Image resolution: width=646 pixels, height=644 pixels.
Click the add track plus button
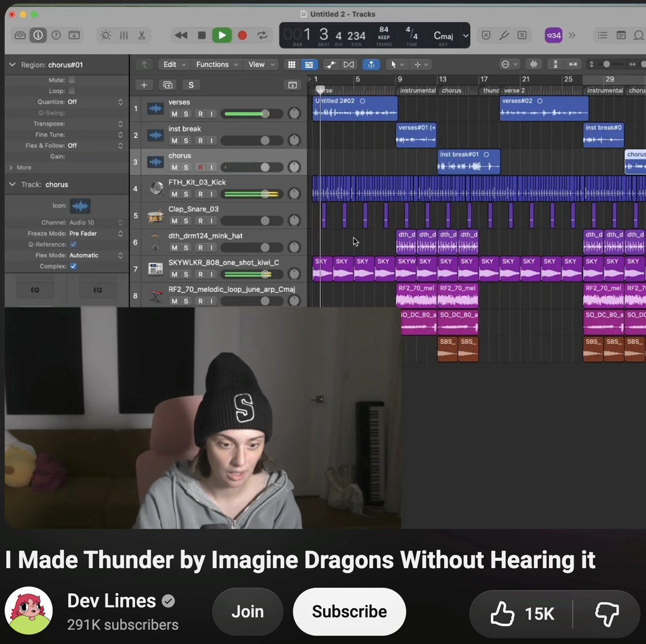(144, 85)
